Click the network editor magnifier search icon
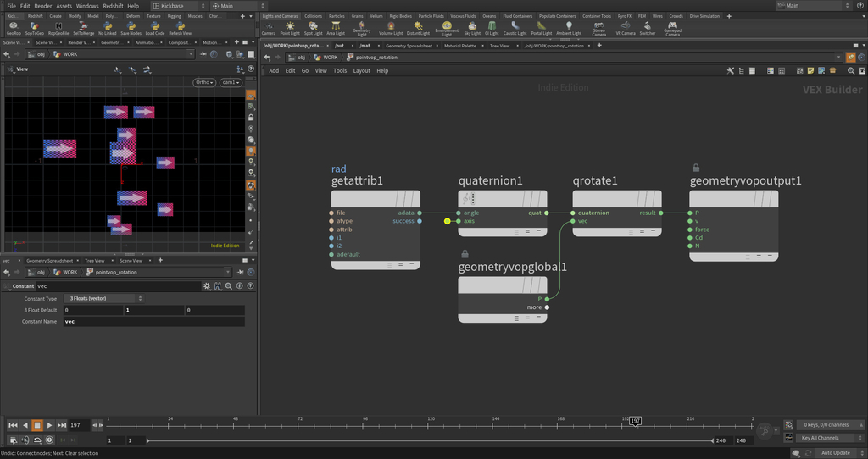 point(851,71)
